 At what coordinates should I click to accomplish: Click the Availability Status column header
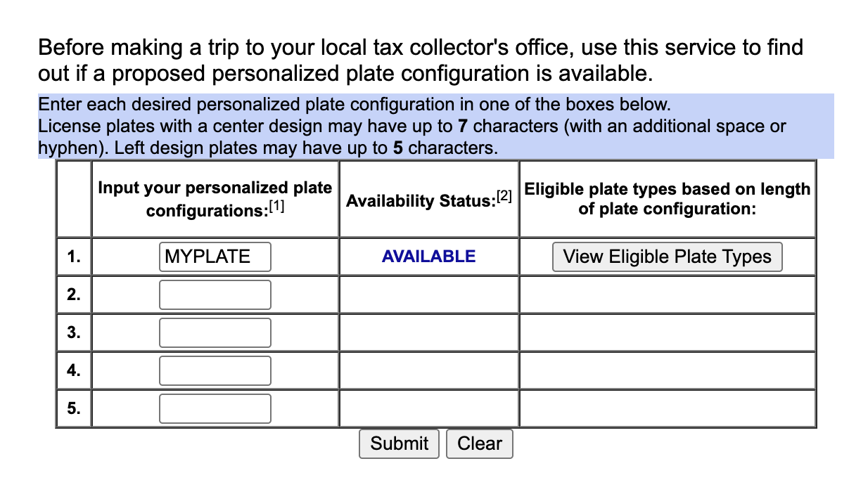(x=420, y=201)
